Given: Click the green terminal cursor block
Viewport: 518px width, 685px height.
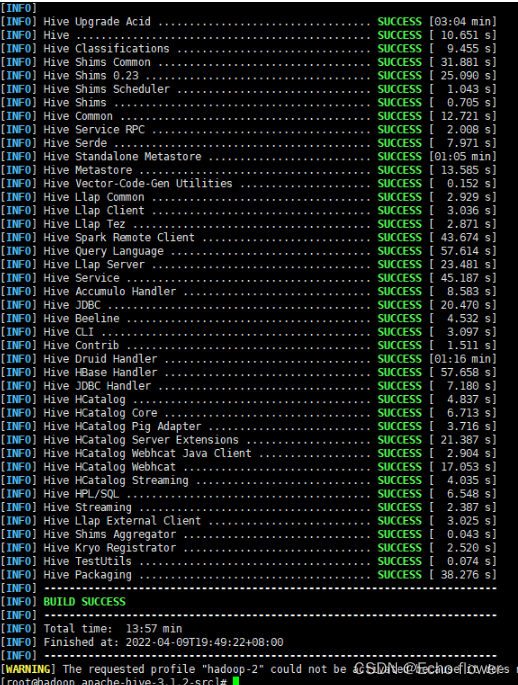Looking at the screenshot, I should pos(236,681).
